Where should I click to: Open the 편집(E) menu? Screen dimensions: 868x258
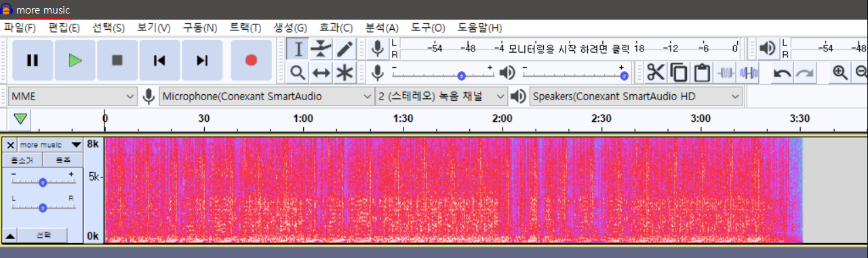click(x=64, y=28)
